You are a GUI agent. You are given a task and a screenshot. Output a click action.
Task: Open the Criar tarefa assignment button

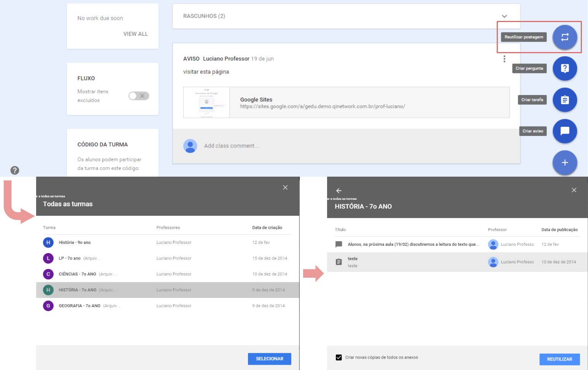click(x=565, y=100)
